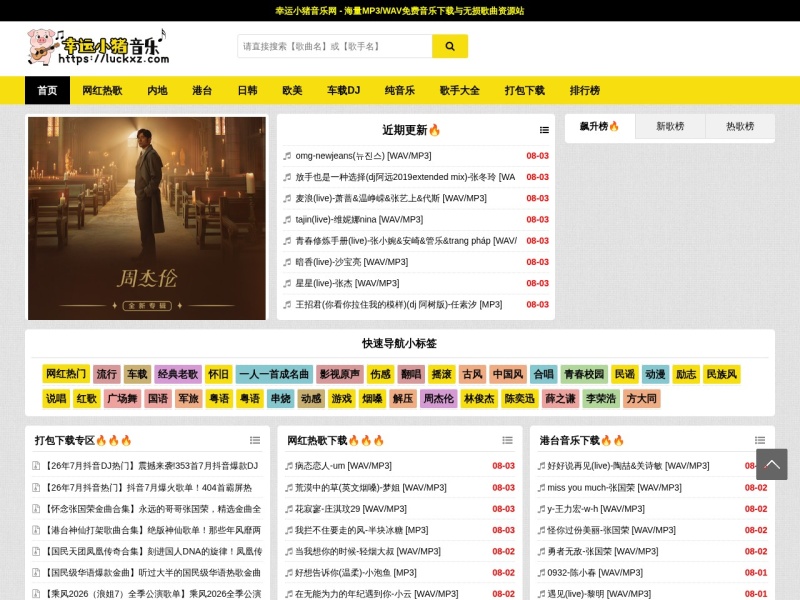Open 港台神仙打架歌曲合集 pack link

(153, 531)
